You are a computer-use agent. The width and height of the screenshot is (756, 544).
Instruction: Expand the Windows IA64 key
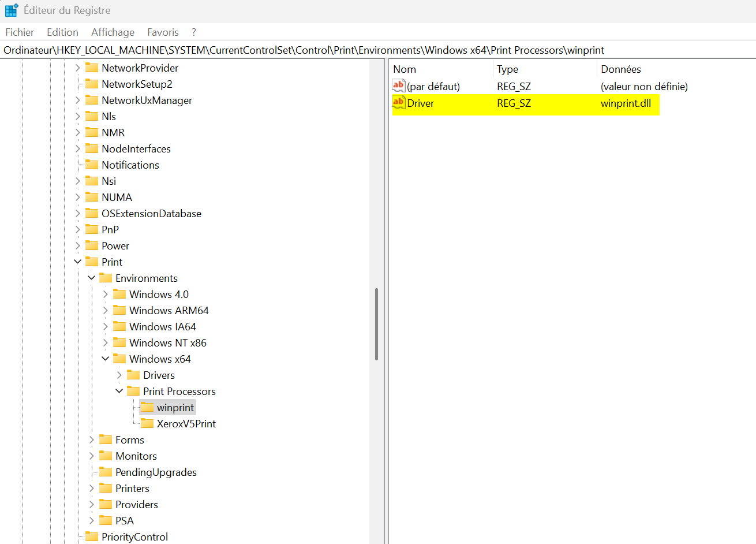tap(105, 327)
